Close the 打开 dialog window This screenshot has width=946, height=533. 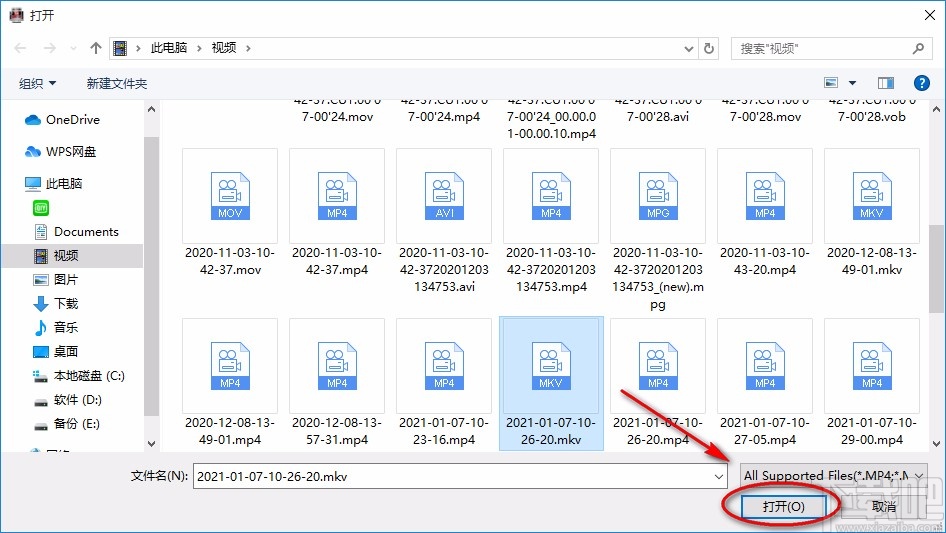930,15
